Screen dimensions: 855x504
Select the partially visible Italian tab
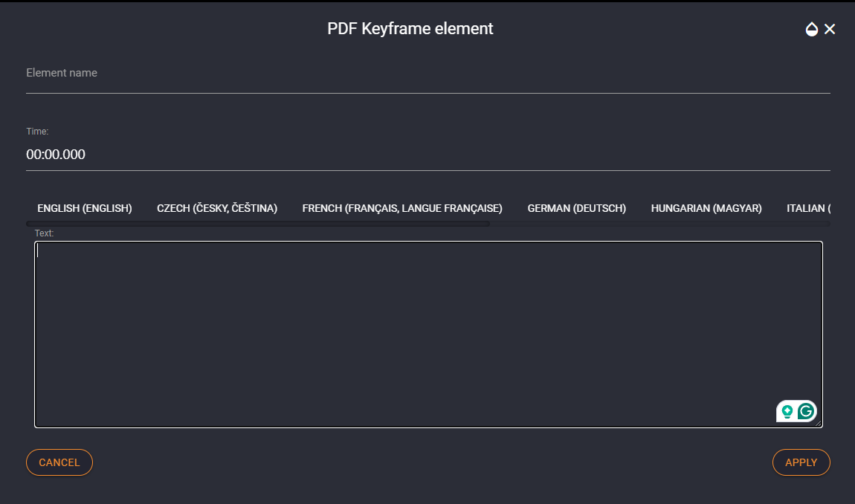[808, 208]
